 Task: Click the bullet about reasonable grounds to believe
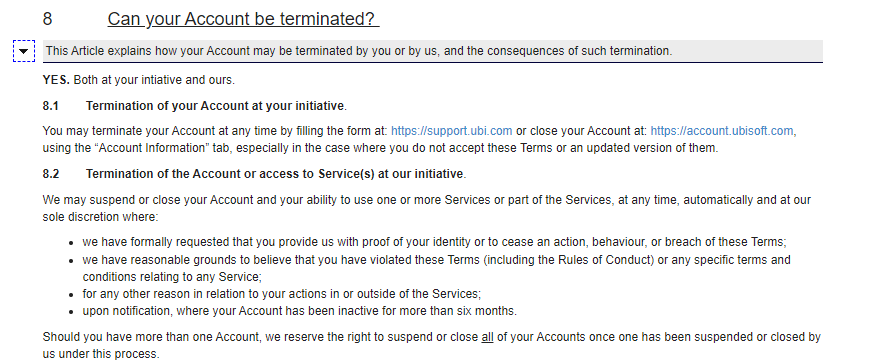pyautogui.click(x=437, y=268)
